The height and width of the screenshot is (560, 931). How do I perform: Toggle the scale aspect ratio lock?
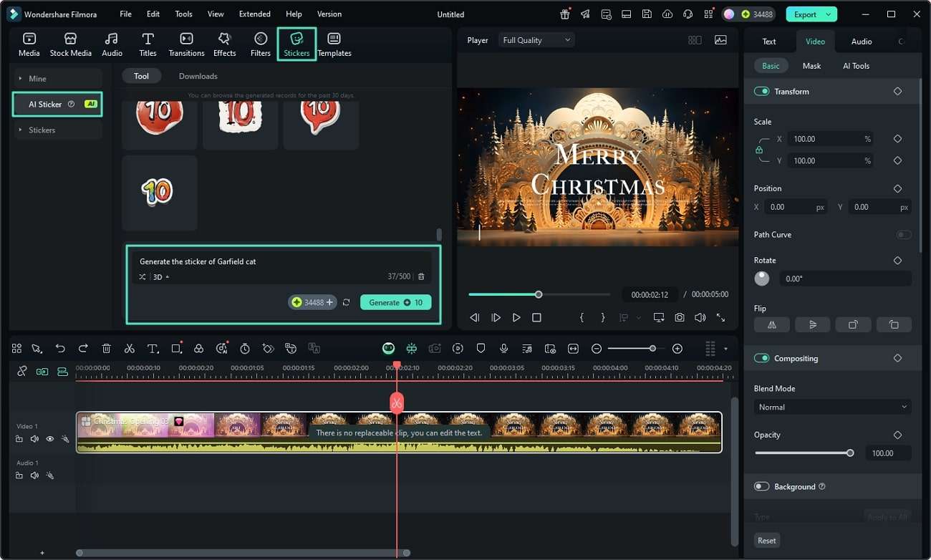[759, 150]
